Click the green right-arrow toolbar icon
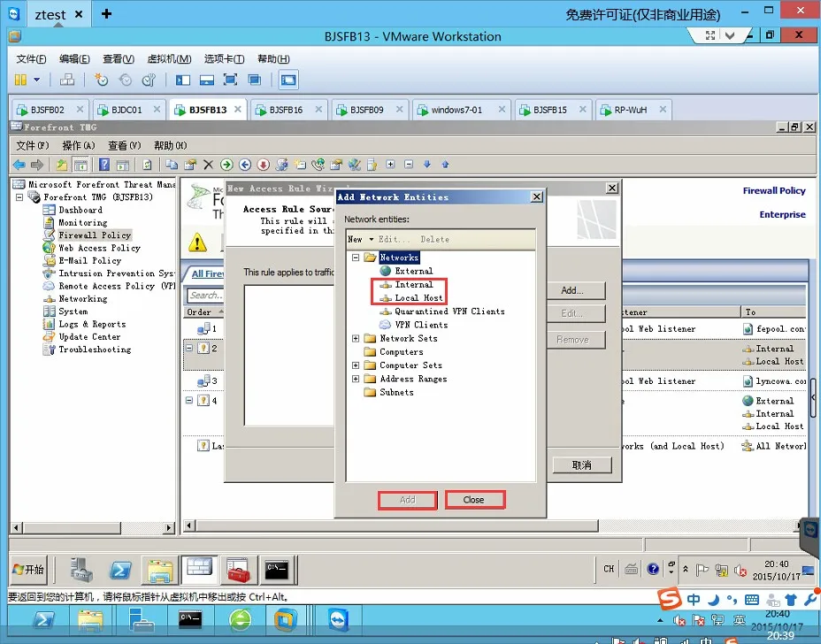This screenshot has width=821, height=644. 226,165
